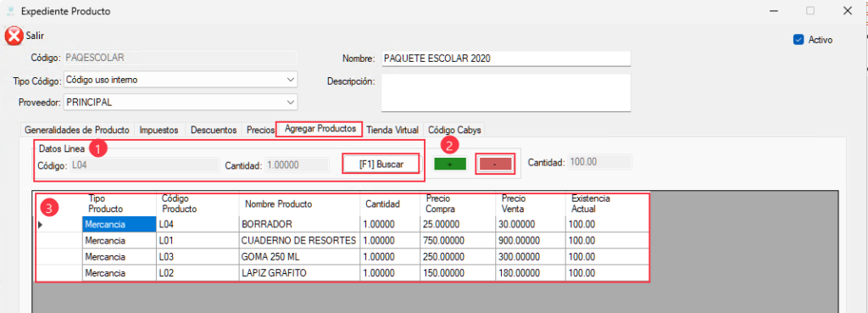Click the 30.00000 sale price cell
The image size is (868, 313).
531,225
